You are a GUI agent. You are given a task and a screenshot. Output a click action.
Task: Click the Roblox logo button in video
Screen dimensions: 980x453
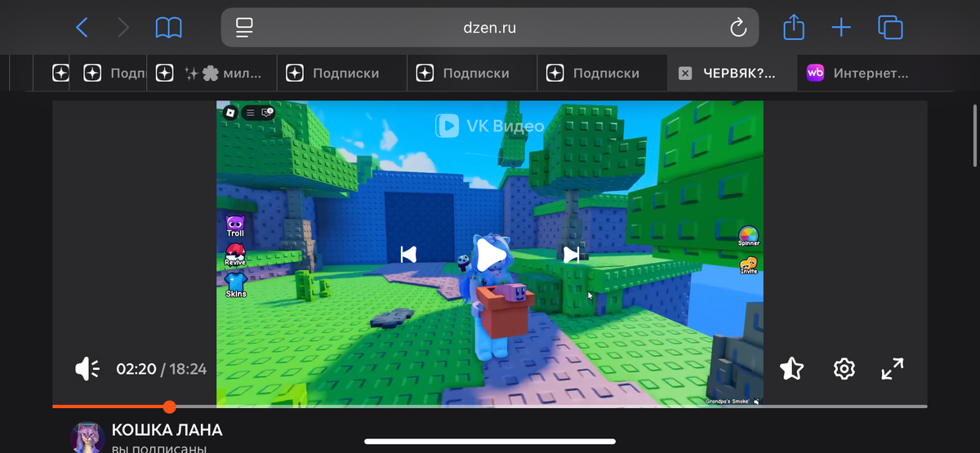(230, 113)
